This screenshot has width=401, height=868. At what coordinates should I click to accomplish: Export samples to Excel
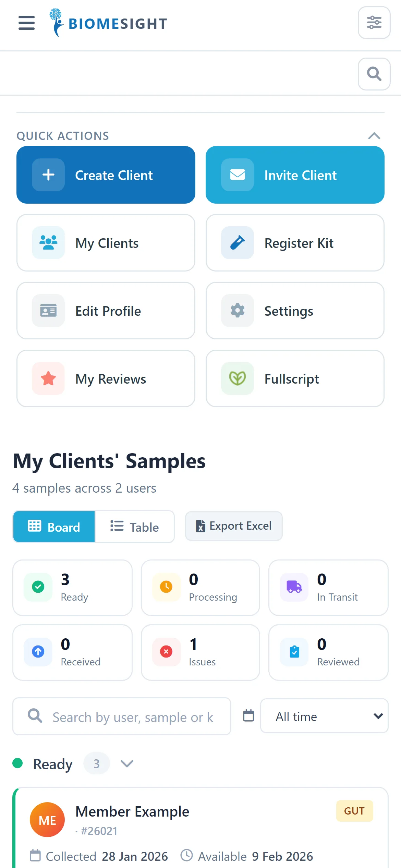234,526
